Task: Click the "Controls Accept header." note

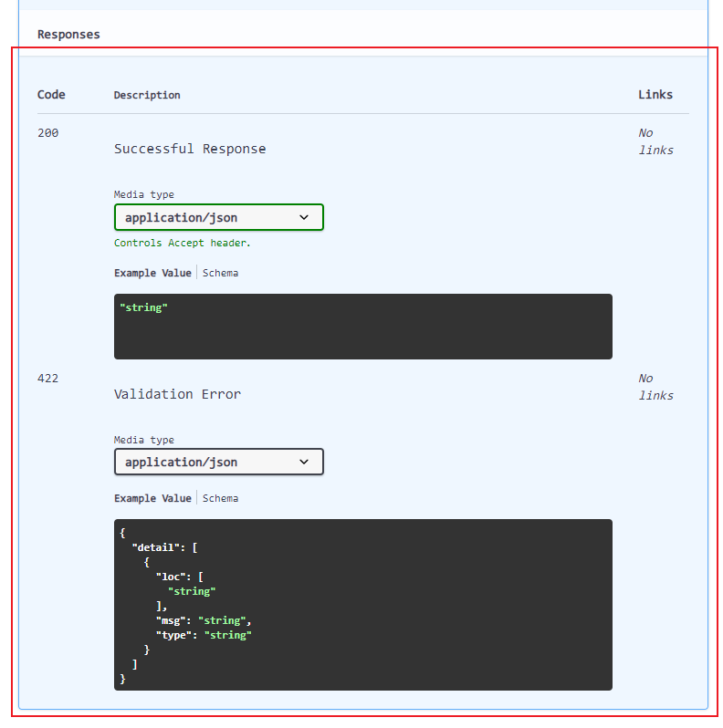Action: 182,243
